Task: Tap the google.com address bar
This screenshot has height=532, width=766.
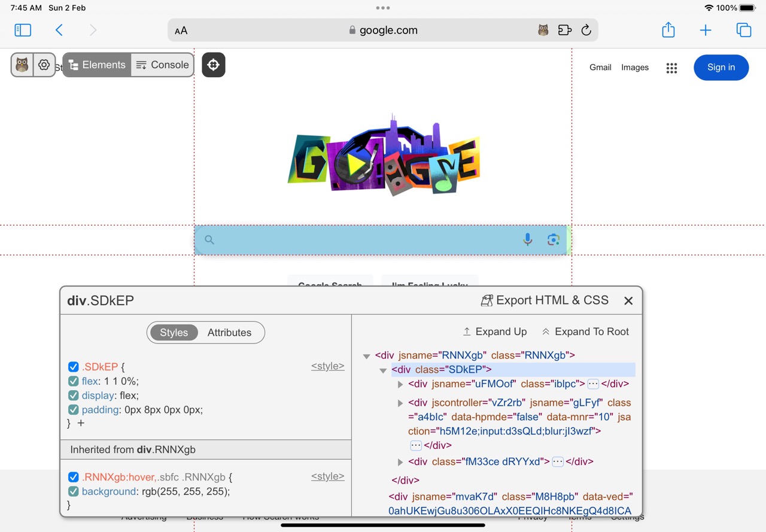Action: click(x=383, y=30)
